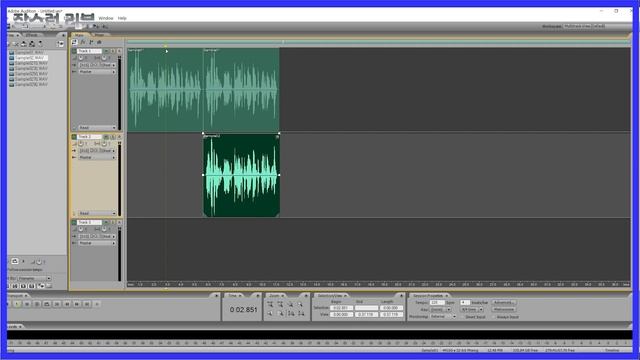Click Go to End in Transport

(x=87, y=304)
